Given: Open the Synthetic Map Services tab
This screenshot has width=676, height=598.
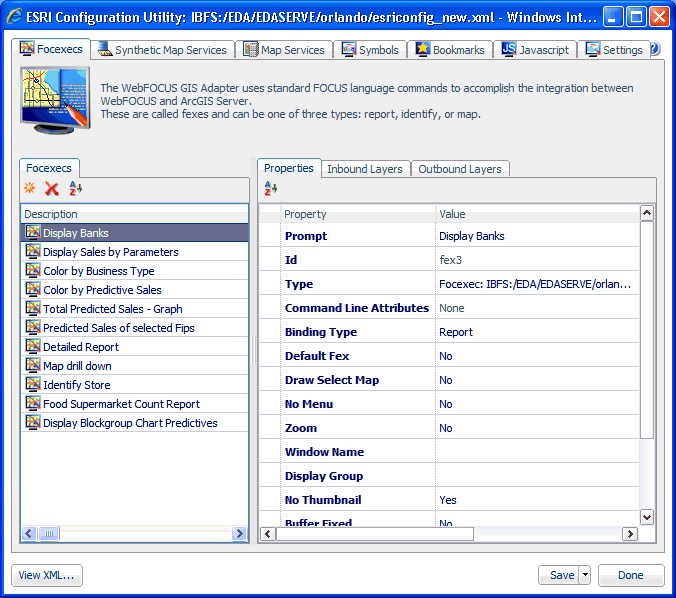Looking at the screenshot, I should pos(162,50).
